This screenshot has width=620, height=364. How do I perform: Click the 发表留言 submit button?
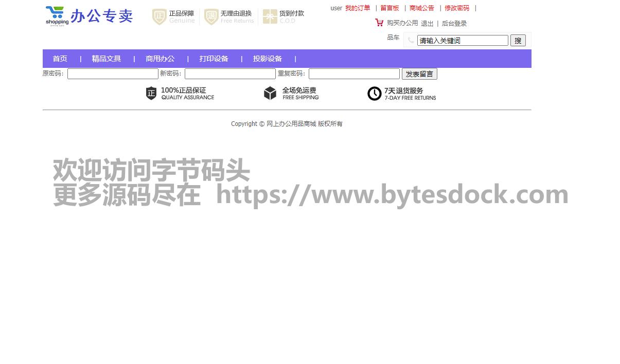click(x=419, y=74)
